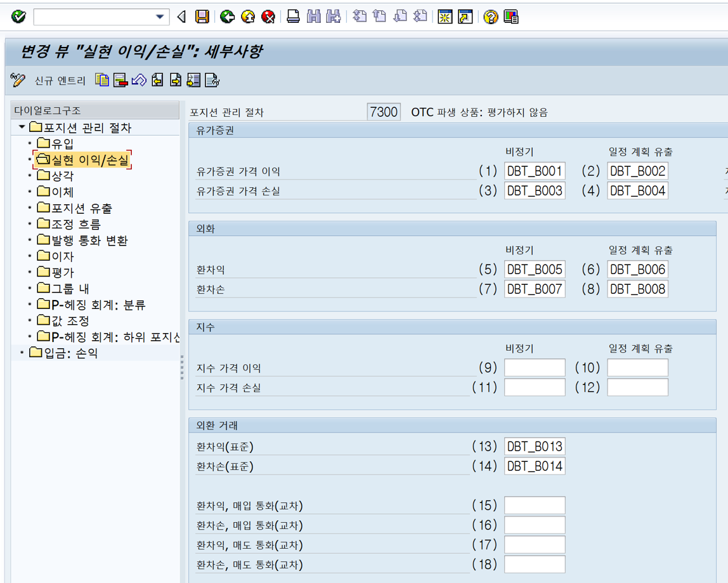Screen dimensions: 728x583
Task: Click the green checkmark Enter icon
Action: (x=18, y=17)
